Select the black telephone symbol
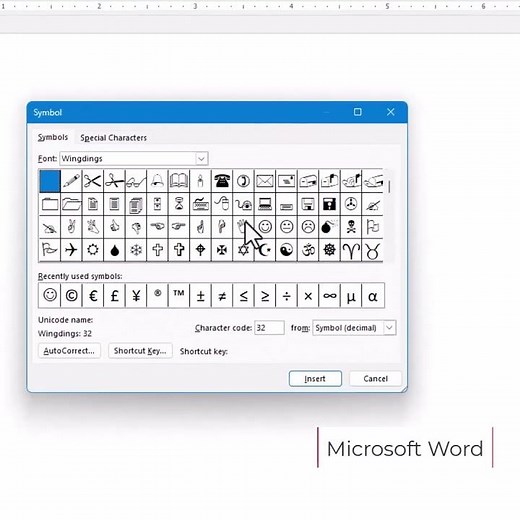The height and width of the screenshot is (520, 520). pyautogui.click(x=222, y=181)
